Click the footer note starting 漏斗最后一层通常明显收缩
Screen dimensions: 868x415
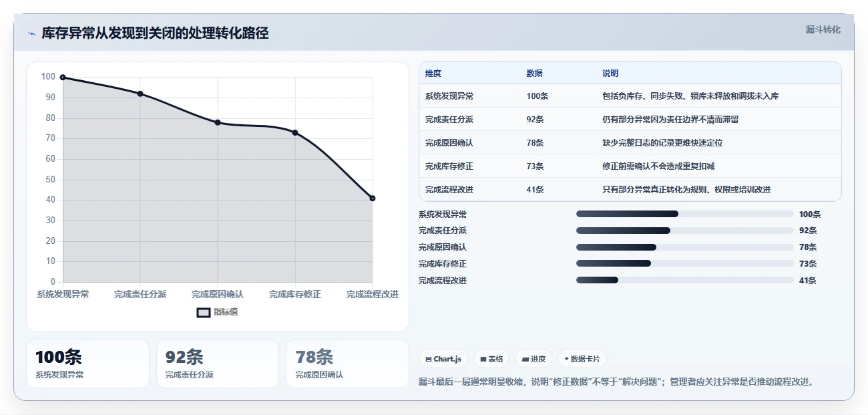pos(616,382)
